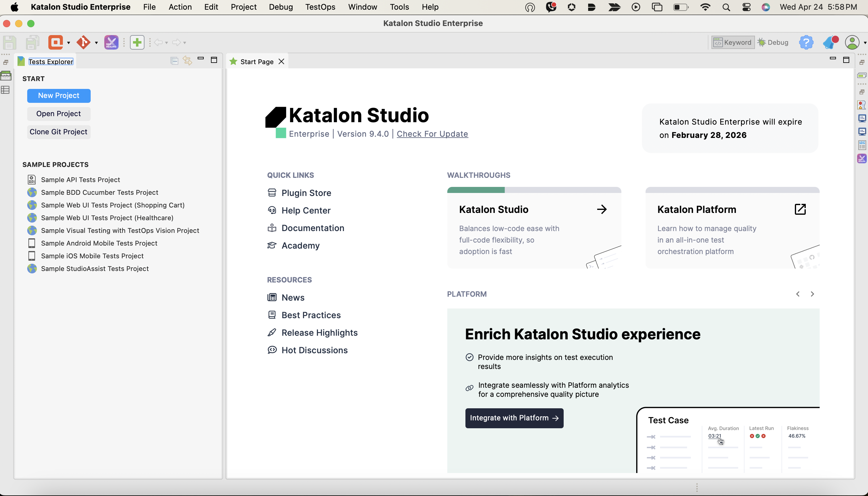Open the Run/Play button icon

pyautogui.click(x=636, y=7)
